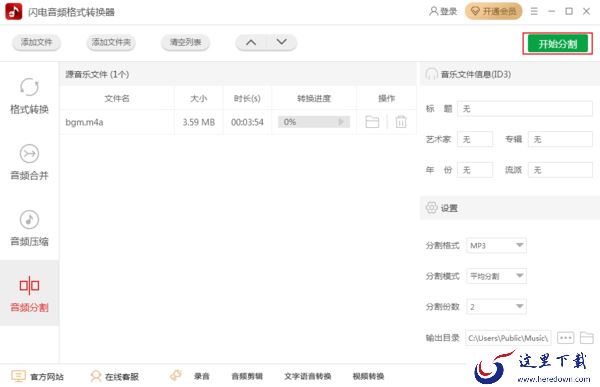Select file name bgm.m4a
This screenshot has height=387, width=600.
[84, 122]
